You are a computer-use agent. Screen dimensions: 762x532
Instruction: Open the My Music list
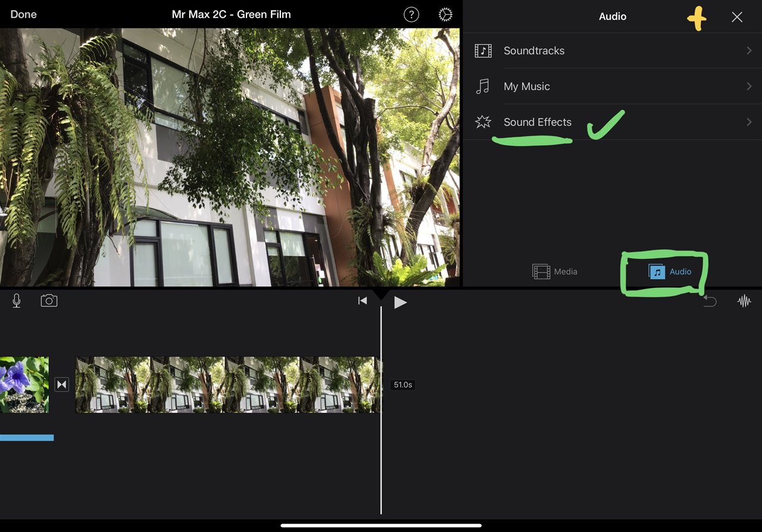[613, 86]
